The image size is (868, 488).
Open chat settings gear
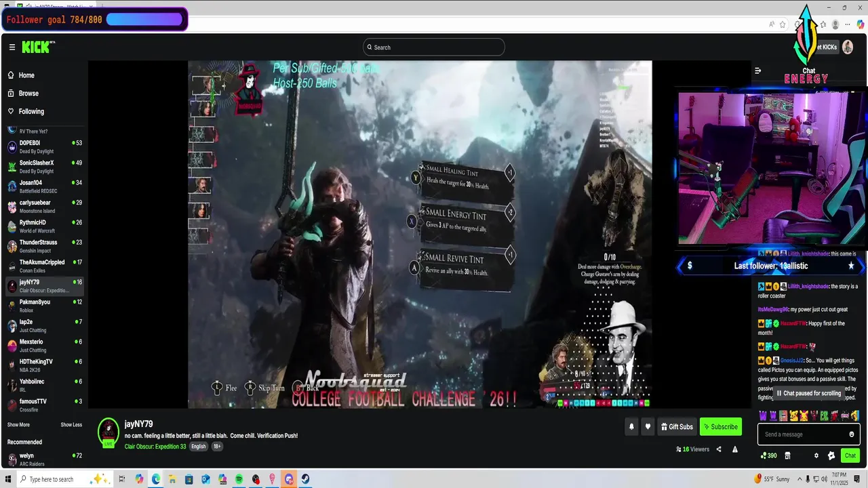816,456
